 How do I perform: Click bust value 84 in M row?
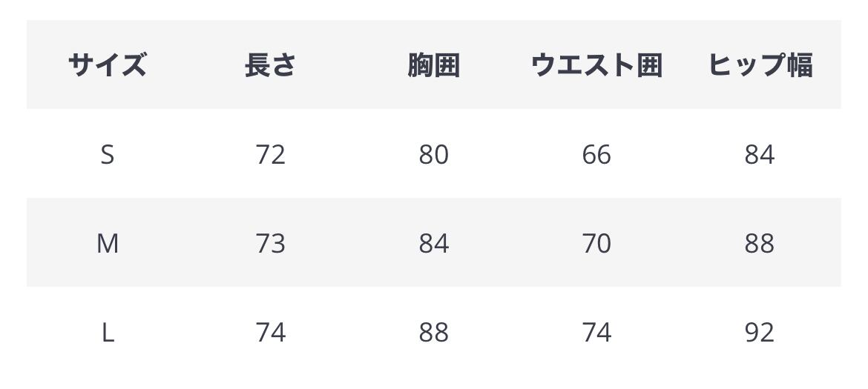click(x=433, y=243)
